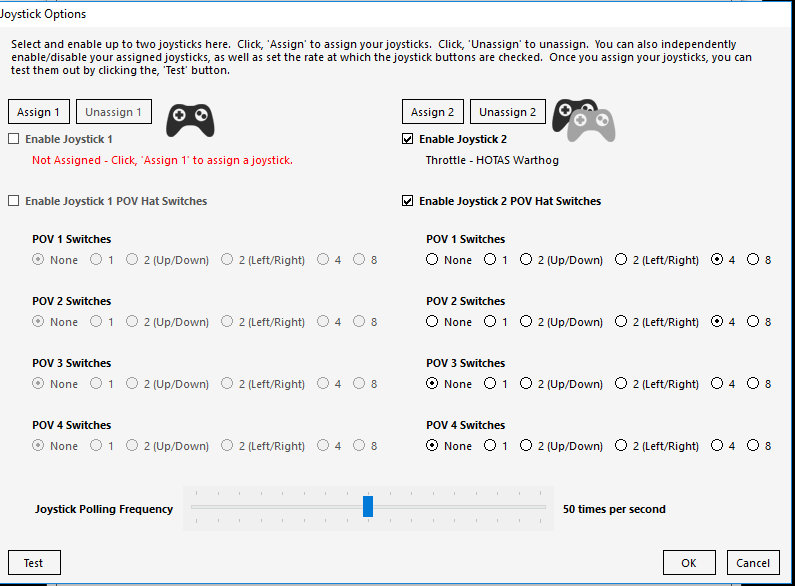The height and width of the screenshot is (586, 795).
Task: Click the single gamepad icon for Joystick 1
Action: coord(190,121)
